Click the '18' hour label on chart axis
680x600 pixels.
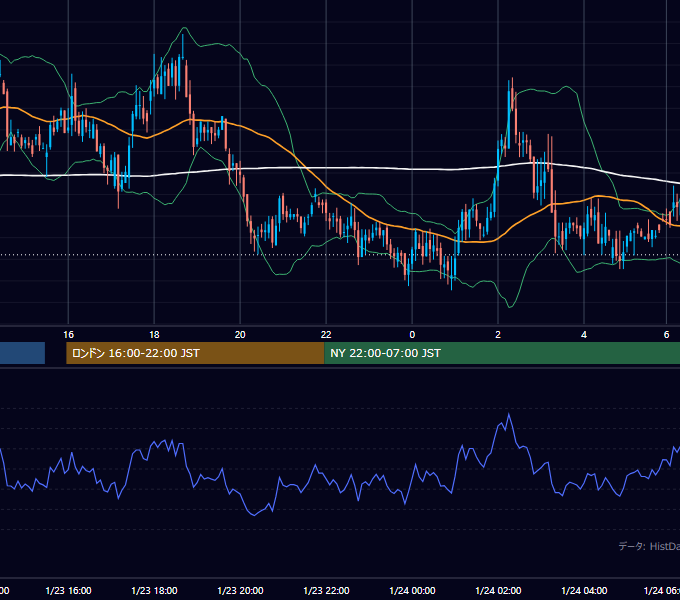(x=154, y=335)
